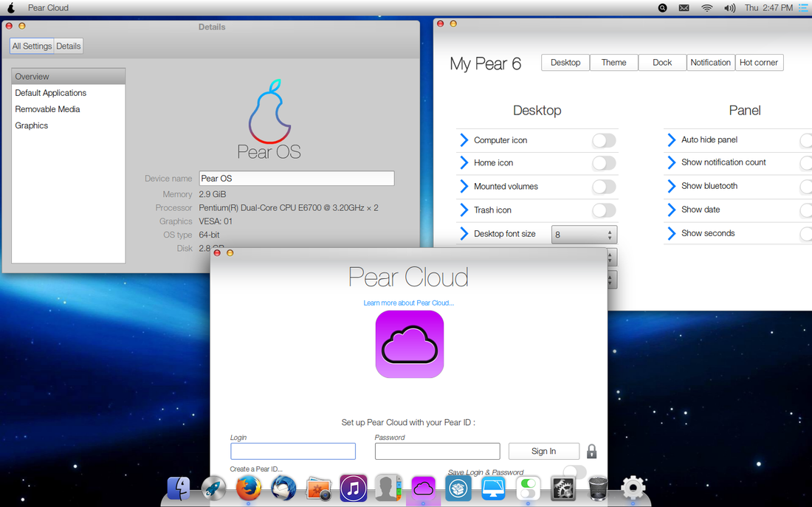Open Learn more about Pear Cloud link
Screen dimensions: 812x507
tap(409, 303)
